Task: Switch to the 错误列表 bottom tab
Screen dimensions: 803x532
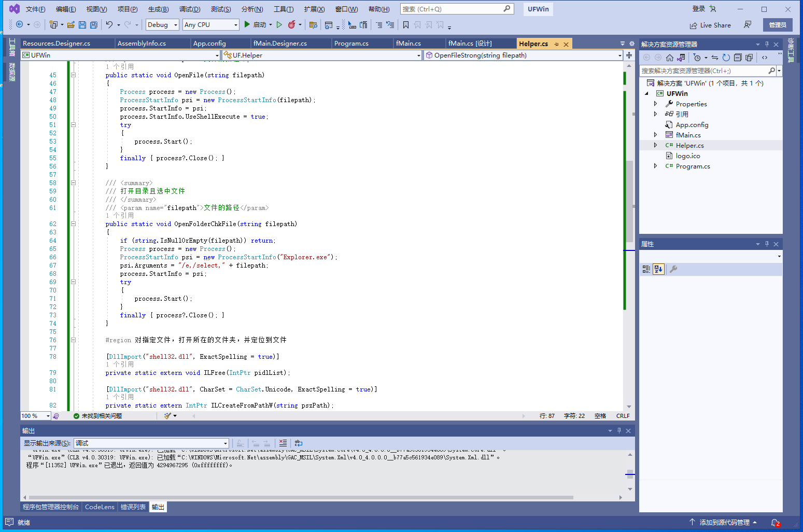Action: pos(133,507)
